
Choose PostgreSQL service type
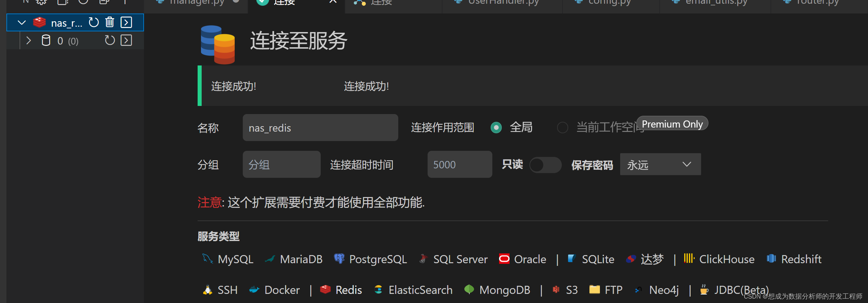(x=370, y=259)
